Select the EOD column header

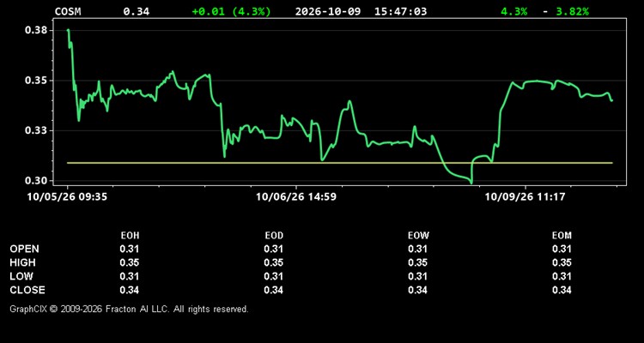(x=274, y=236)
